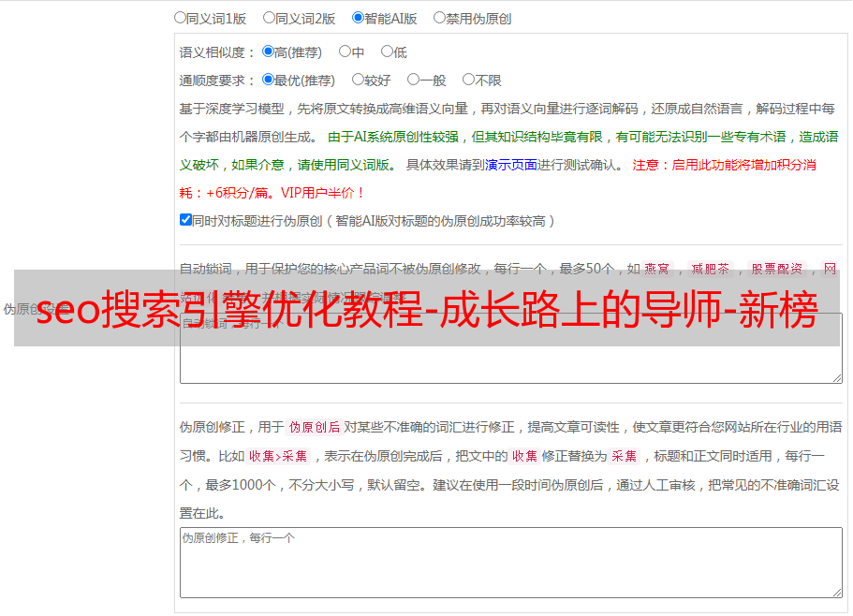The width and height of the screenshot is (853, 616).
Task: Select the 同义词2版 radio option
Action: pyautogui.click(x=269, y=18)
